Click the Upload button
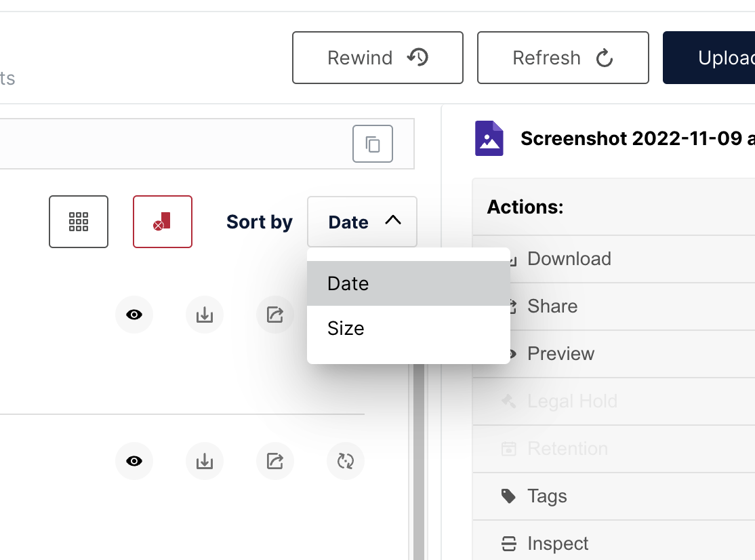The width and height of the screenshot is (755, 560). (x=709, y=58)
